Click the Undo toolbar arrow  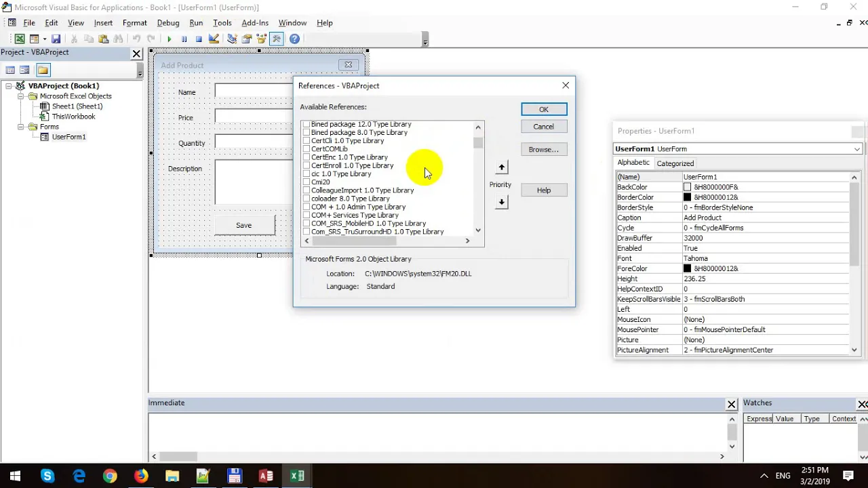136,39
